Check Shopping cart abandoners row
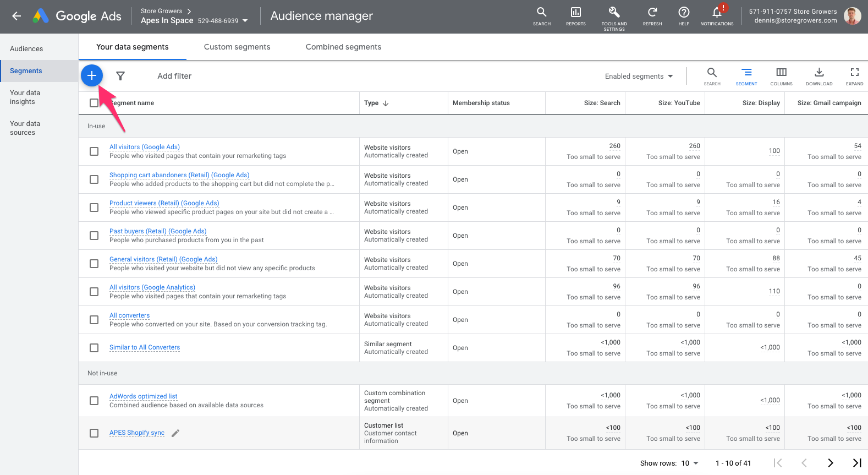The image size is (868, 475). pos(94,179)
